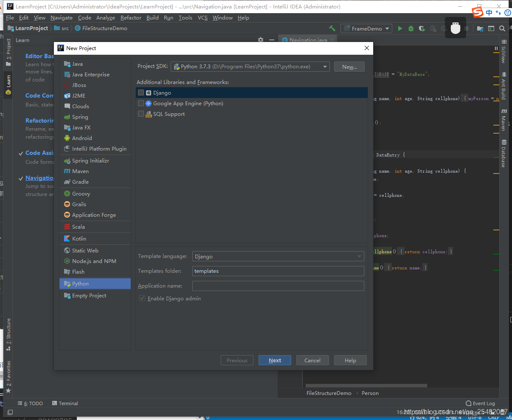Disable Enable Django admin
The width and height of the screenshot is (512, 420).
pos(142,298)
